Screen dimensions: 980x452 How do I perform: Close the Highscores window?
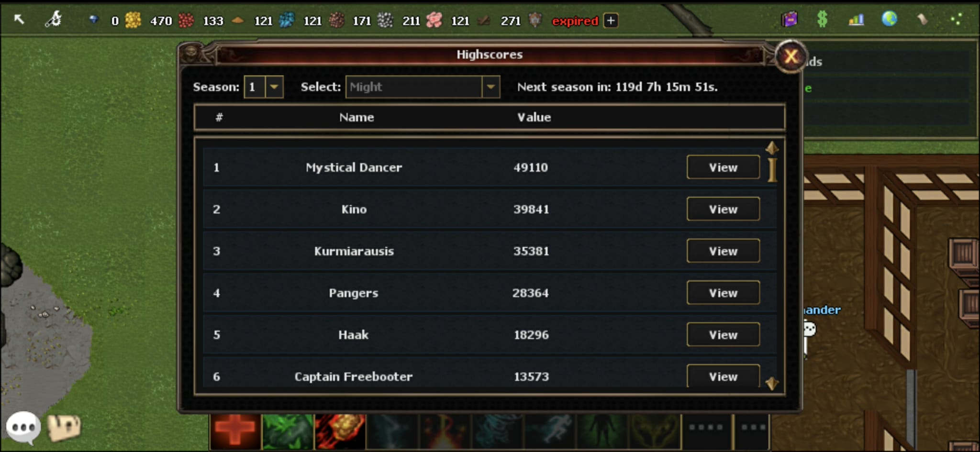coord(791,56)
